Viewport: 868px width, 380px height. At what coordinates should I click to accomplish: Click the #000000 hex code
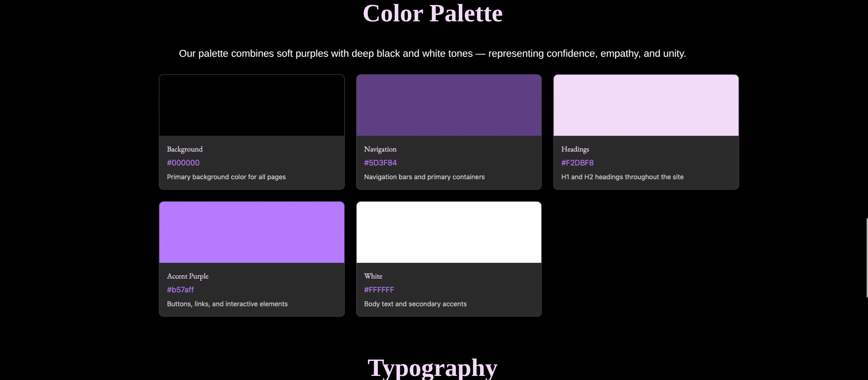pyautogui.click(x=183, y=163)
